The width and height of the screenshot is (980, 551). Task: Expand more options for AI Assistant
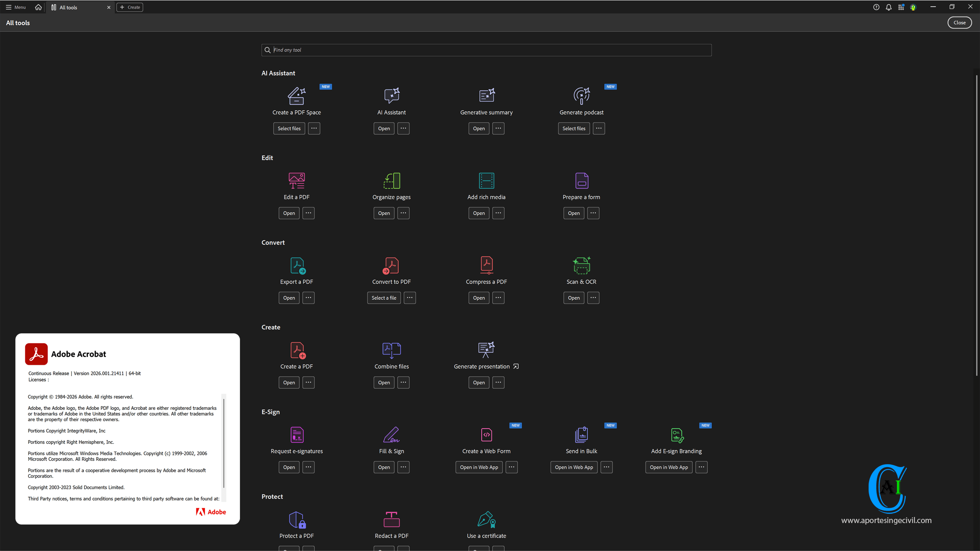403,128
